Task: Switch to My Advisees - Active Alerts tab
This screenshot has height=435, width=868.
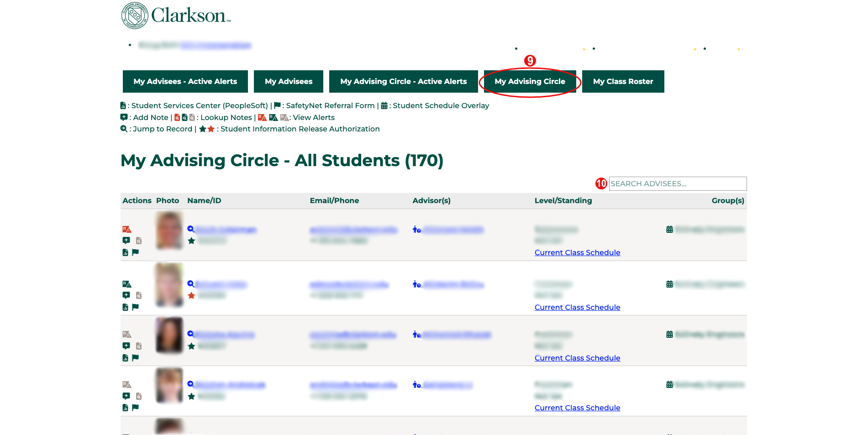Action: (185, 81)
